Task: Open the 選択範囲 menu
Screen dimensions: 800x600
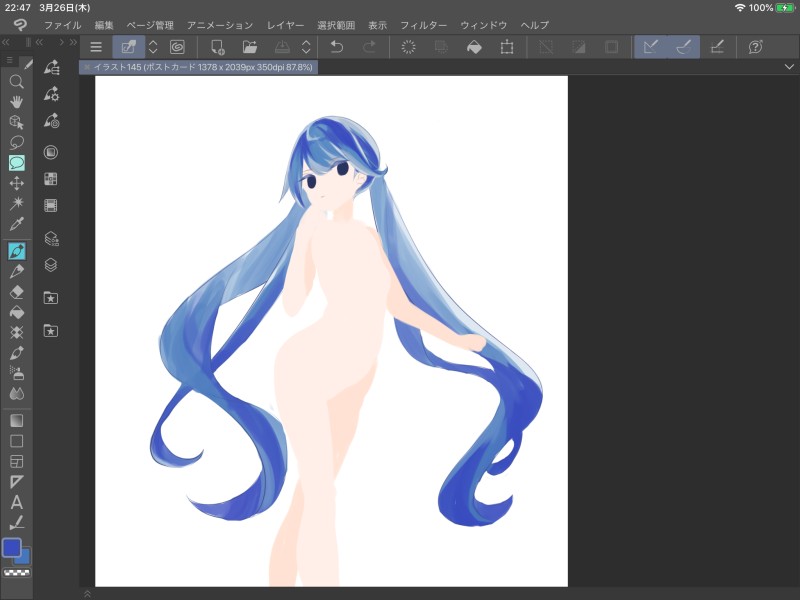Action: click(x=336, y=25)
